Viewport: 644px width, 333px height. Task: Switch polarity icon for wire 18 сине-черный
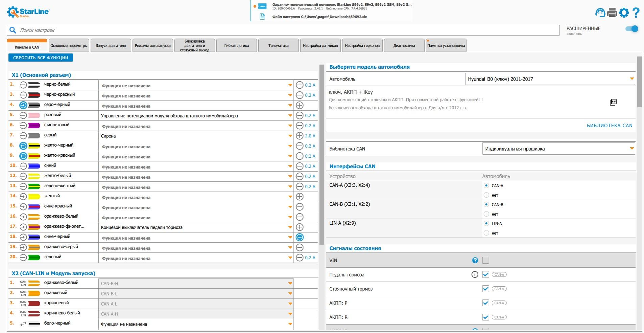[300, 237]
